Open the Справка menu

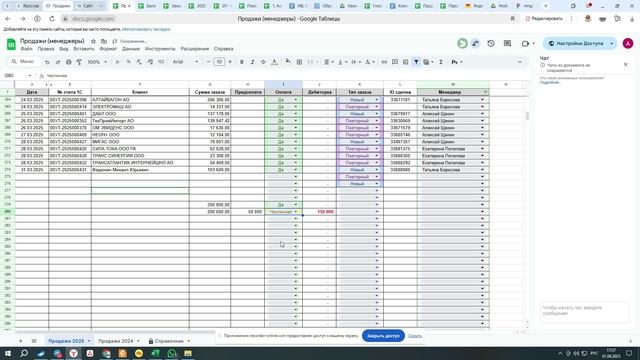pyautogui.click(x=223, y=49)
